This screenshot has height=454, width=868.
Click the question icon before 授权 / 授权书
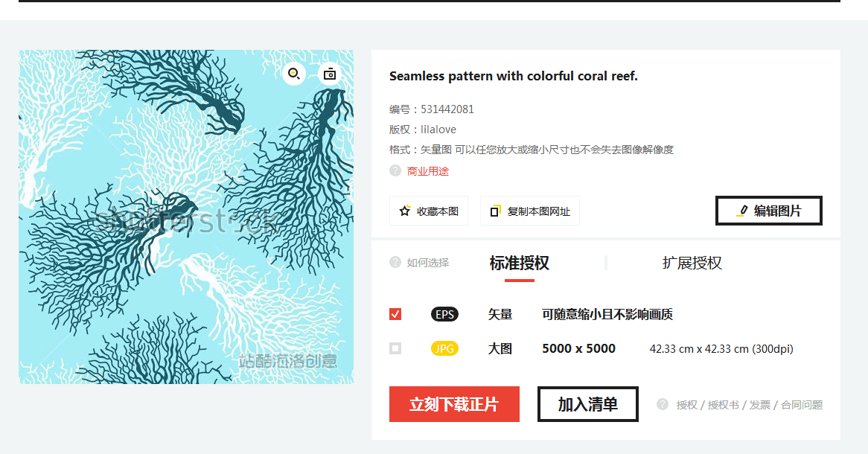[x=663, y=404]
